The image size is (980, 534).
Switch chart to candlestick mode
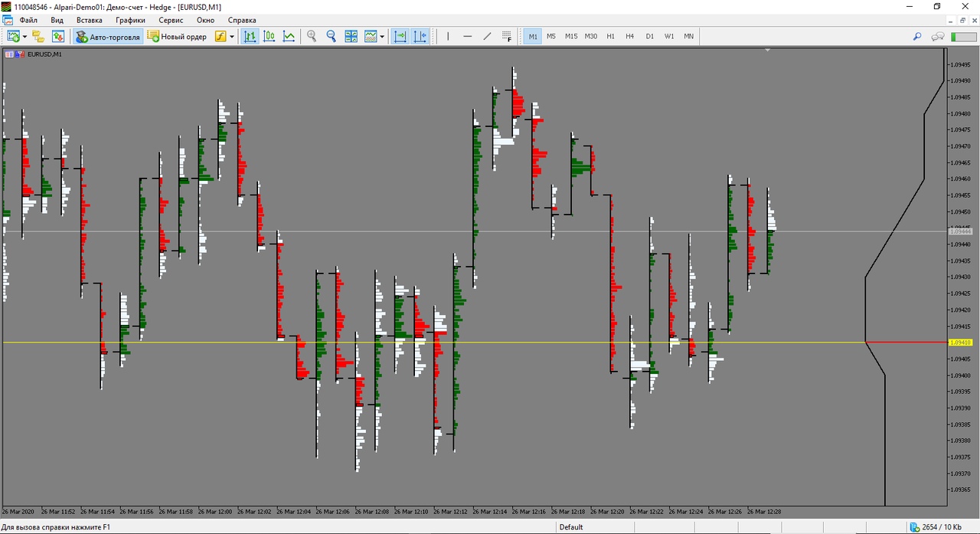click(x=269, y=36)
